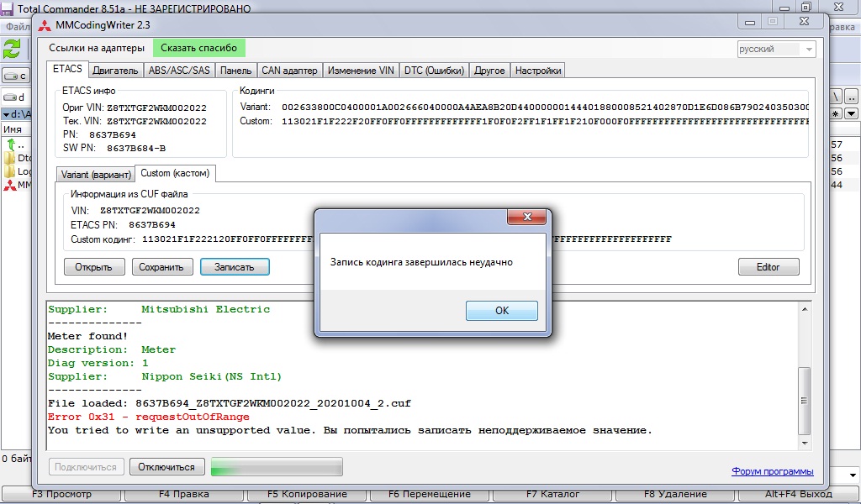Open the Изменение VIN tab

[361, 71]
